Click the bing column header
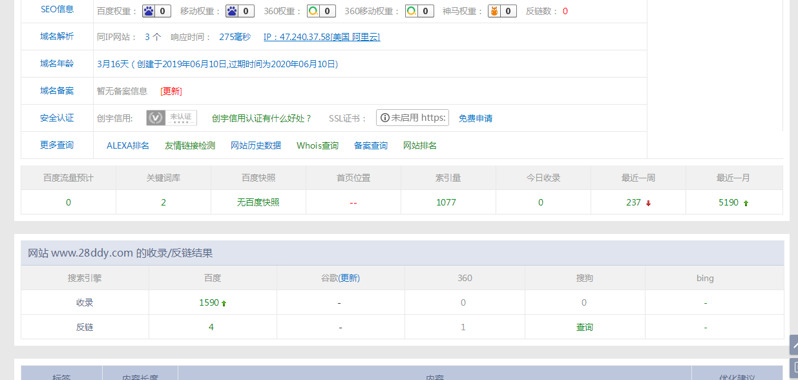798x380 pixels. tap(705, 278)
